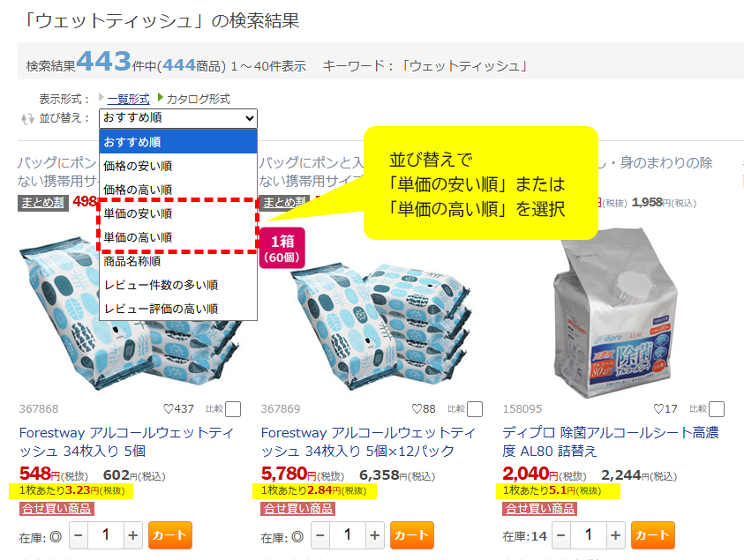
Task: Select 単価の高い順 from sort list
Action: coord(178,237)
